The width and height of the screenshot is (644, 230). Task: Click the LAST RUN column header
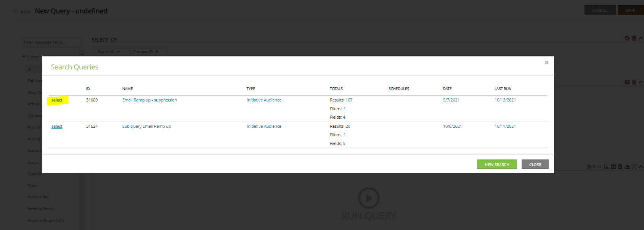(x=503, y=89)
